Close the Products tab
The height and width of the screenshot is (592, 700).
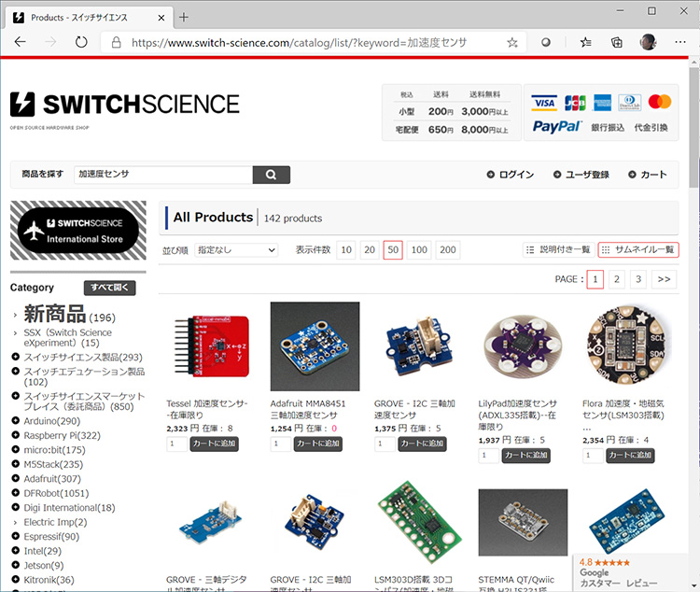click(161, 18)
